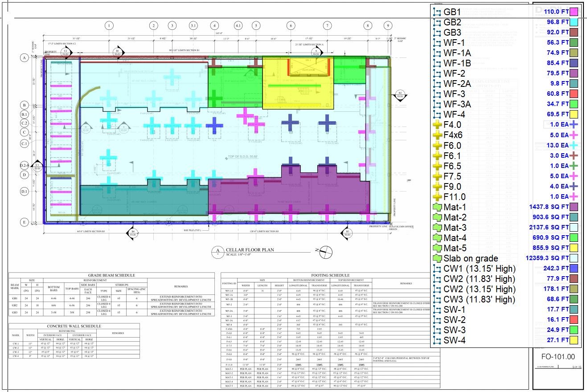Screen dimensions: 587x392
Task: Click the linear icon beside CW1 (13.15' High)
Action: [x=437, y=269]
